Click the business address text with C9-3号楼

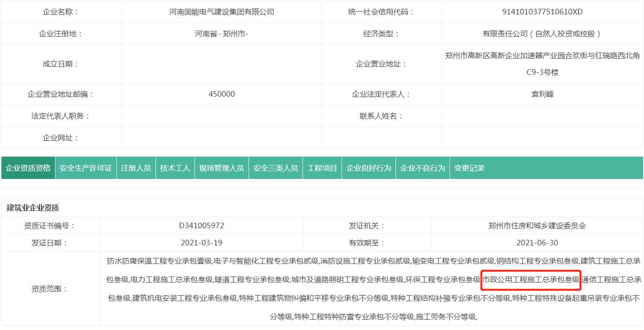(543, 64)
